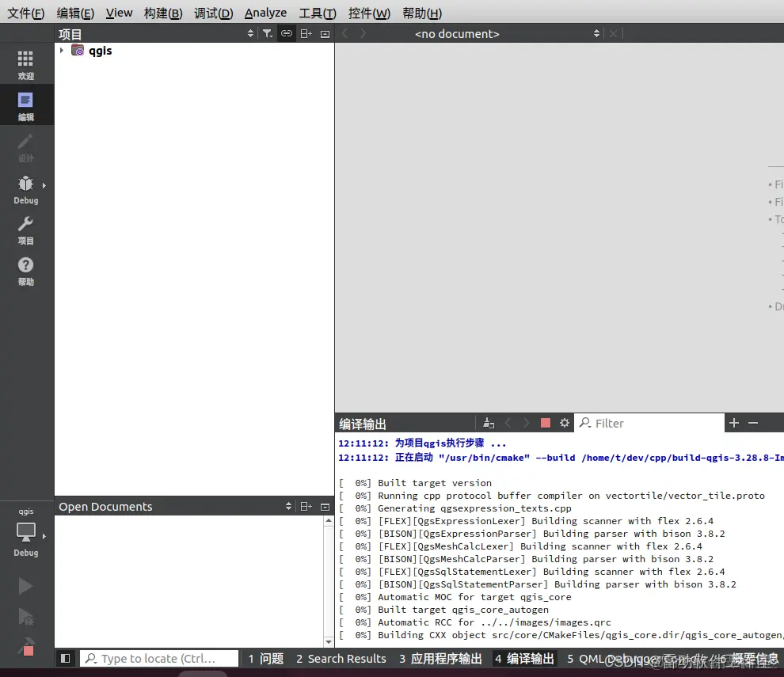Click scroll-down arrow of Open Documents scrollbar
The width and height of the screenshot is (784, 677).
pyautogui.click(x=329, y=641)
